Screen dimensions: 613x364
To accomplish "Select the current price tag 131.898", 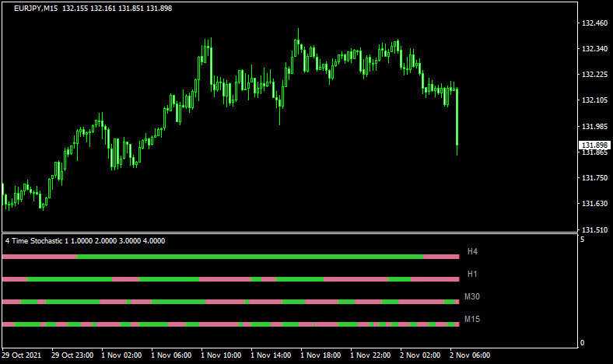I will point(594,145).
